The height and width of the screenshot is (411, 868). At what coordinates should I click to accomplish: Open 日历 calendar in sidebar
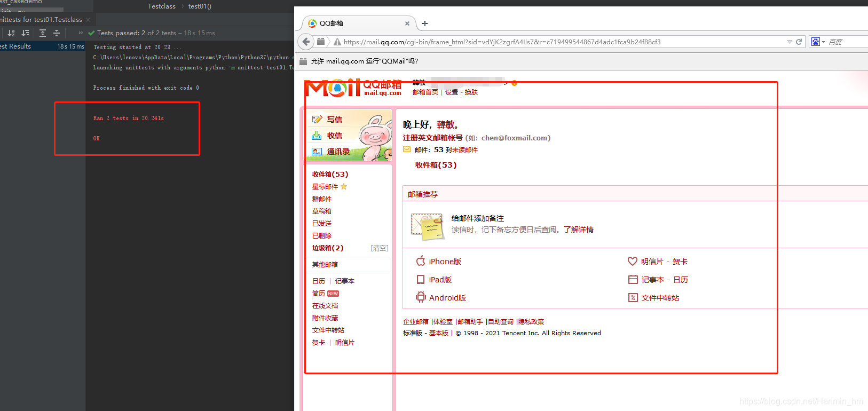tap(319, 281)
